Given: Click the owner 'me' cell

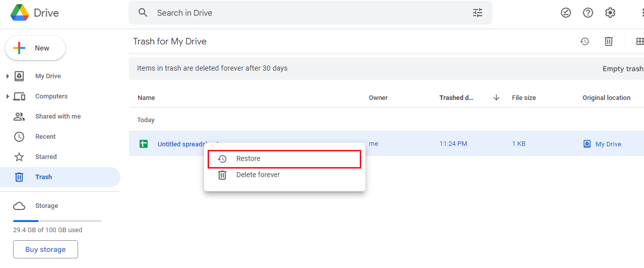Looking at the screenshot, I should coord(373,144).
